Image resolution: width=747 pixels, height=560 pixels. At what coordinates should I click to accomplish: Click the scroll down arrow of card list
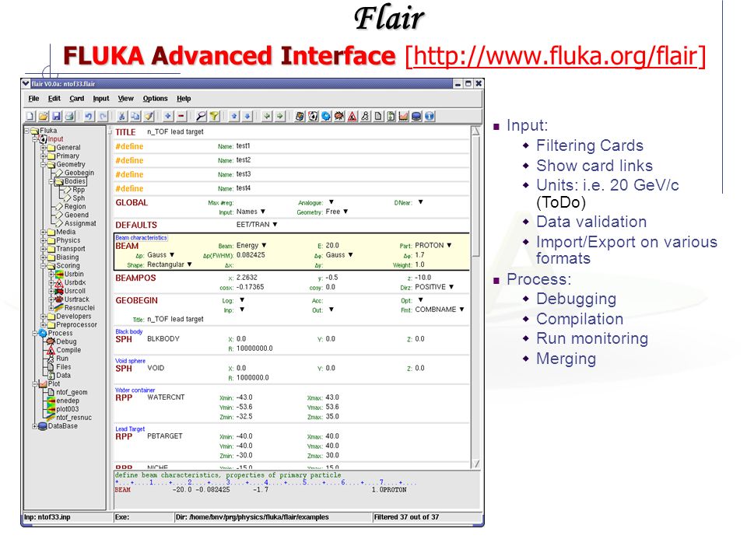pos(475,464)
